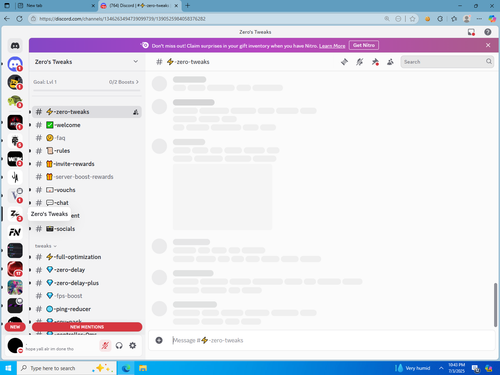This screenshot has width=500, height=375.
Task: Open Edge settings and more menu
Action: point(479,19)
